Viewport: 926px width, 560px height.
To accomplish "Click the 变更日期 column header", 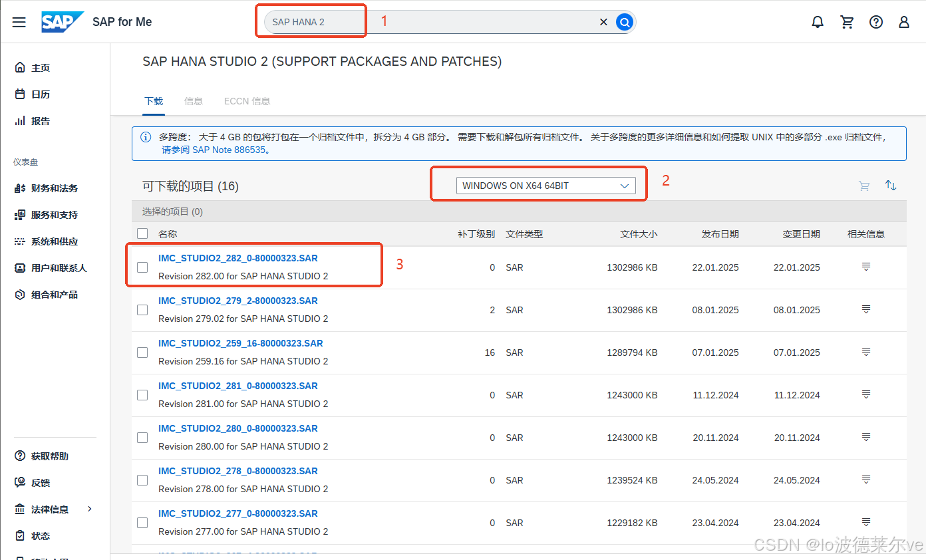I will [801, 234].
